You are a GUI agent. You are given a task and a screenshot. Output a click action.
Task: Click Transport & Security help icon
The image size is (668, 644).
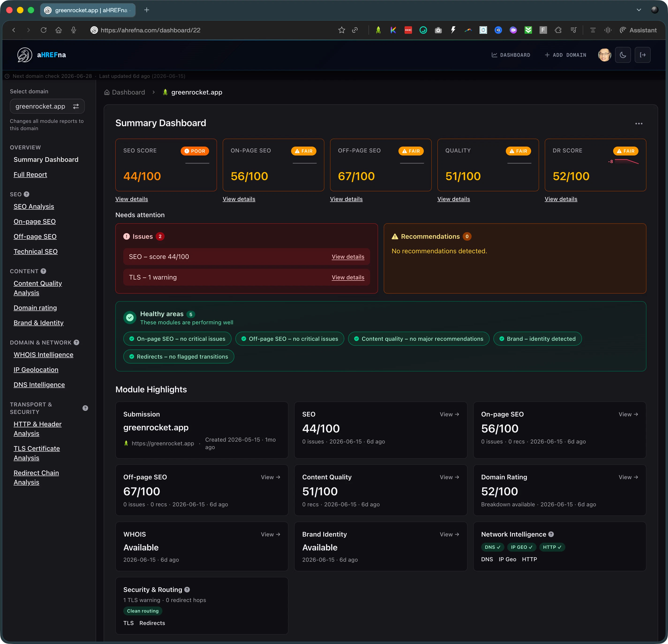coord(85,408)
